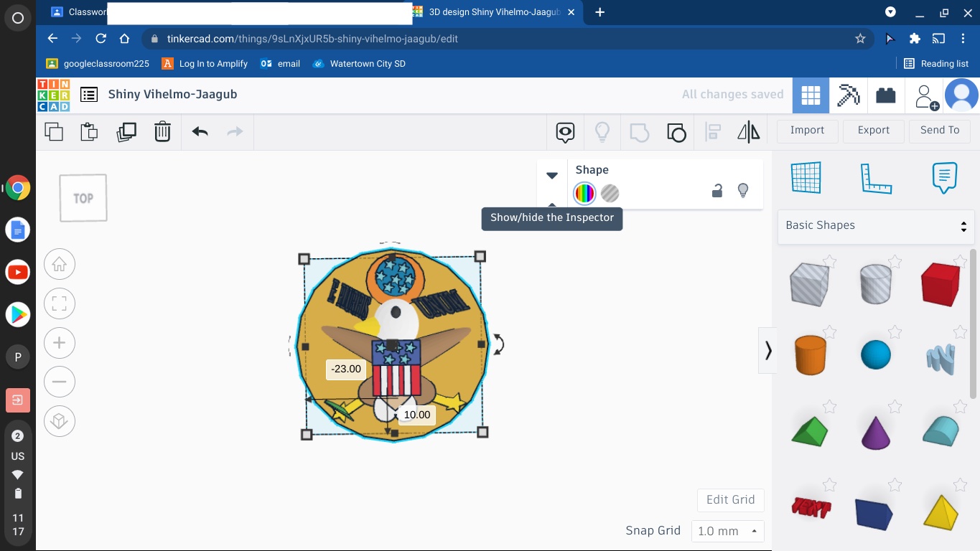980x551 pixels.
Task: Delete the selected shape with trash icon
Action: 162,132
